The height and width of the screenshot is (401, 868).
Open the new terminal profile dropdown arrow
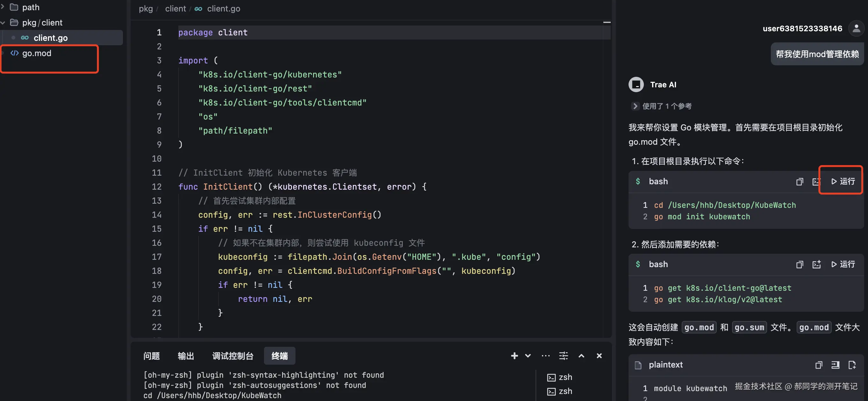pyautogui.click(x=528, y=356)
